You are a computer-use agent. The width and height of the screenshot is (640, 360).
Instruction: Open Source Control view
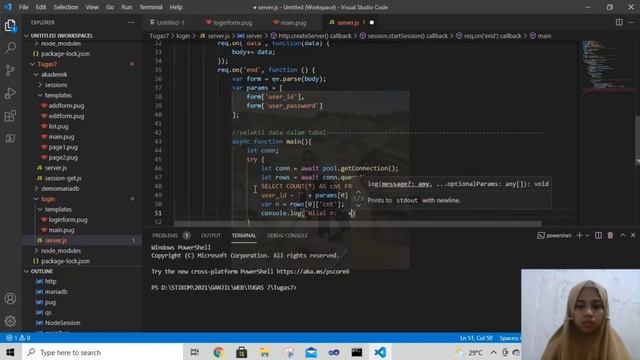point(10,70)
